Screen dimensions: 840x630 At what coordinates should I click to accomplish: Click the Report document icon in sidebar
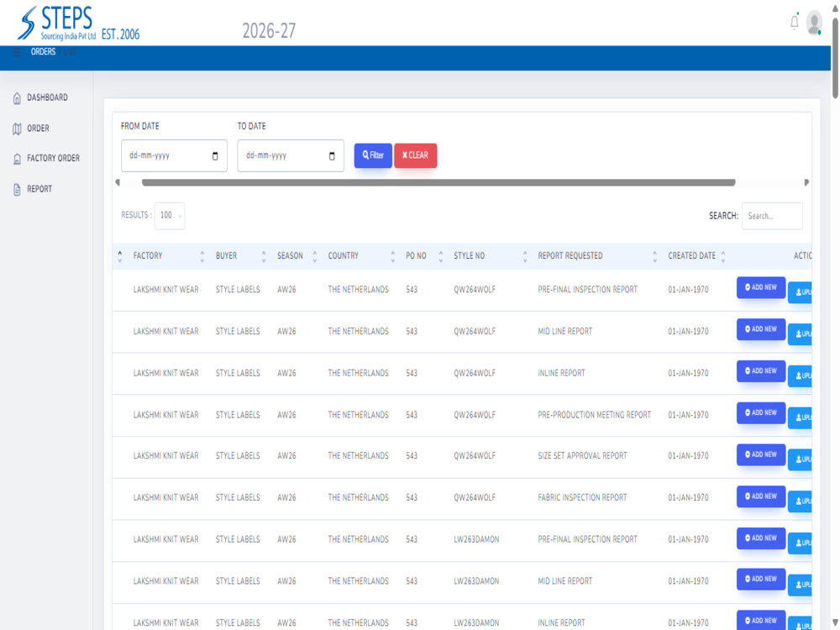point(17,189)
